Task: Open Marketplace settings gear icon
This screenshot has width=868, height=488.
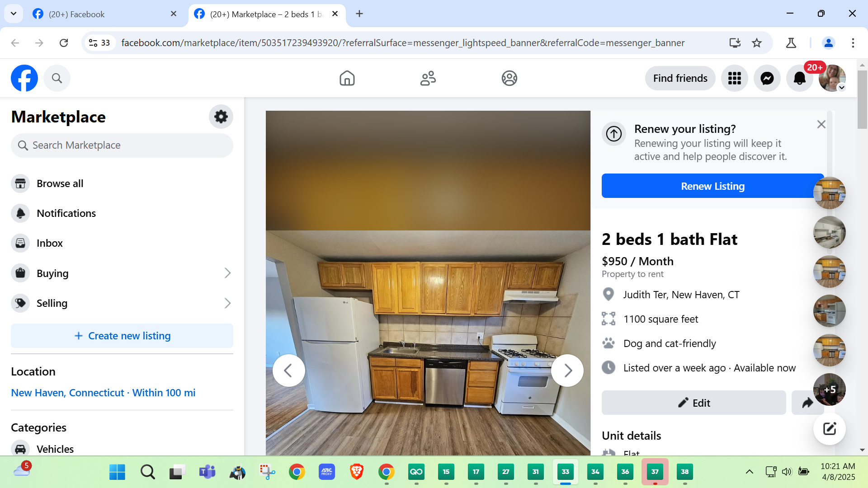Action: point(221,117)
